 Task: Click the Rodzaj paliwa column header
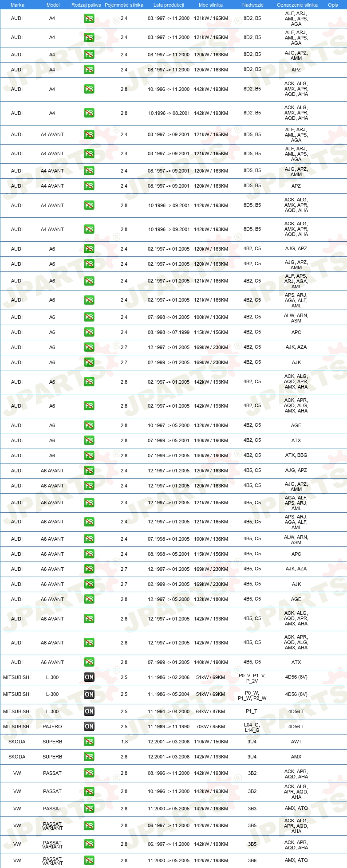click(x=86, y=5)
